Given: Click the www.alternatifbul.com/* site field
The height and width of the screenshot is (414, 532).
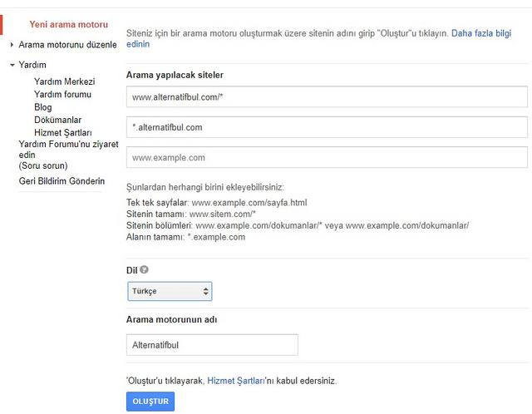Looking at the screenshot, I should pyautogui.click(x=327, y=96).
